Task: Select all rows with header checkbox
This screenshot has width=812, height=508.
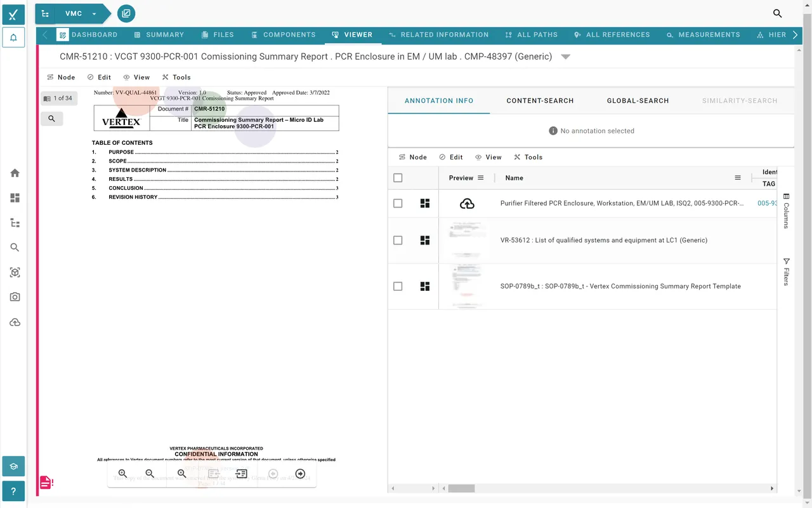Action: point(398,178)
